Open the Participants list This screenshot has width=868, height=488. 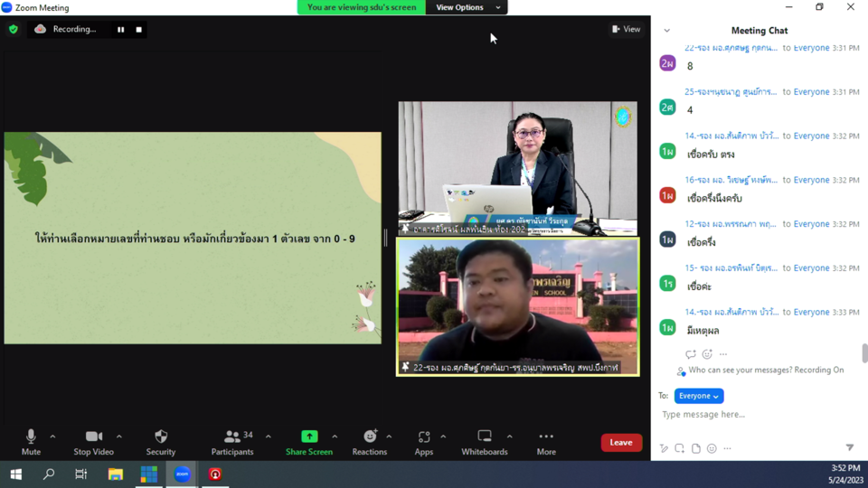(x=232, y=440)
